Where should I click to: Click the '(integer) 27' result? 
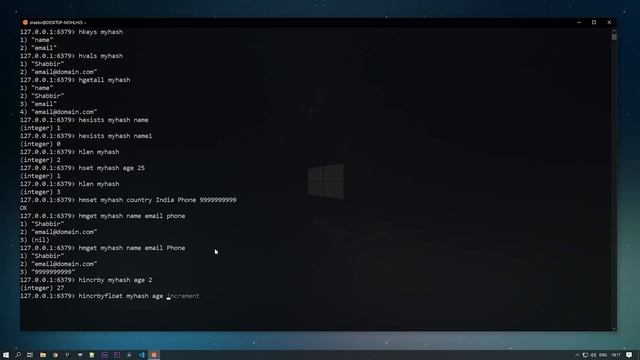point(42,288)
